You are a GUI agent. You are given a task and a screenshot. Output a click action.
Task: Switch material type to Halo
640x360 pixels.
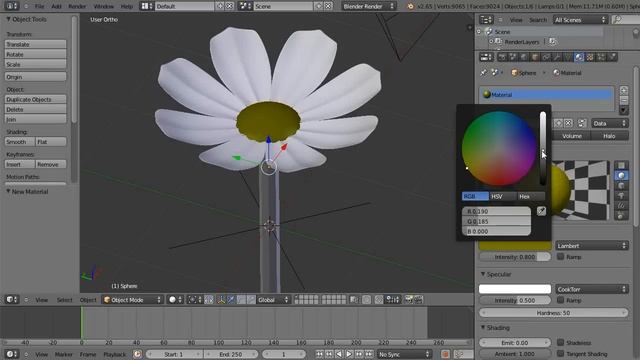pos(609,136)
